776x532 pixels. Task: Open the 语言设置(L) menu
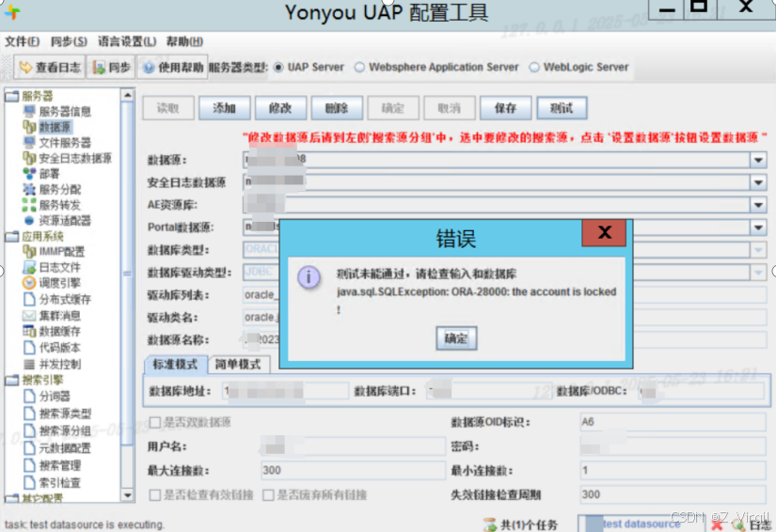click(x=127, y=41)
